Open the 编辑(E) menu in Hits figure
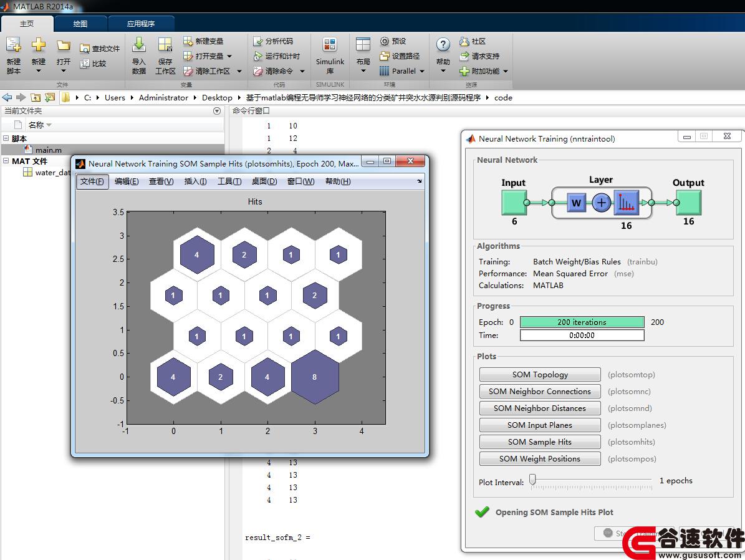 coord(127,181)
